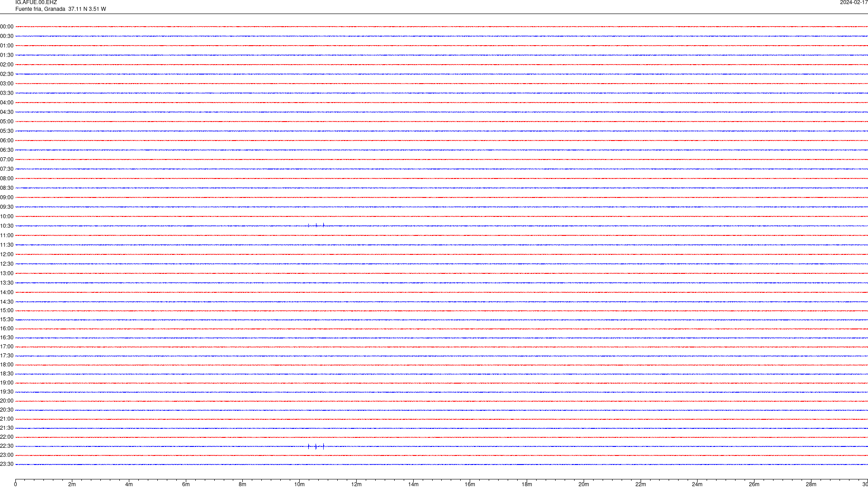
Task: Select the 07:30 trace time label
Action: pos(7,169)
